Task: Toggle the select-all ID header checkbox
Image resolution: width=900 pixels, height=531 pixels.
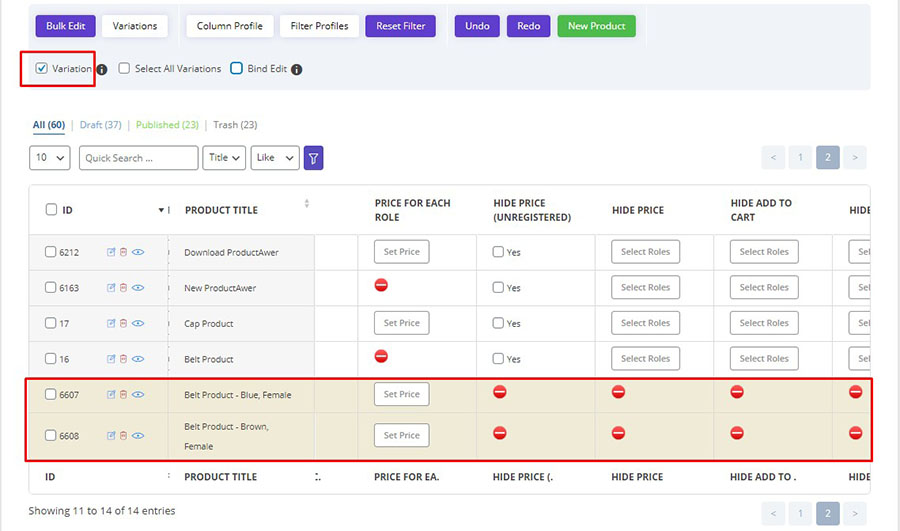Action: click(51, 210)
